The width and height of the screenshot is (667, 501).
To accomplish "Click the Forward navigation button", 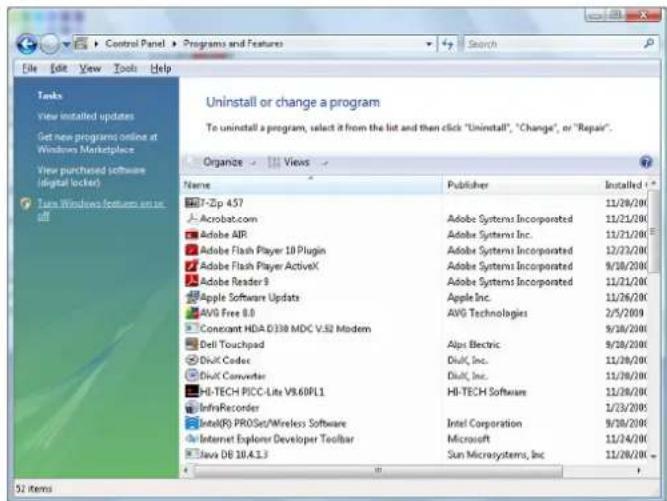I will point(49,44).
